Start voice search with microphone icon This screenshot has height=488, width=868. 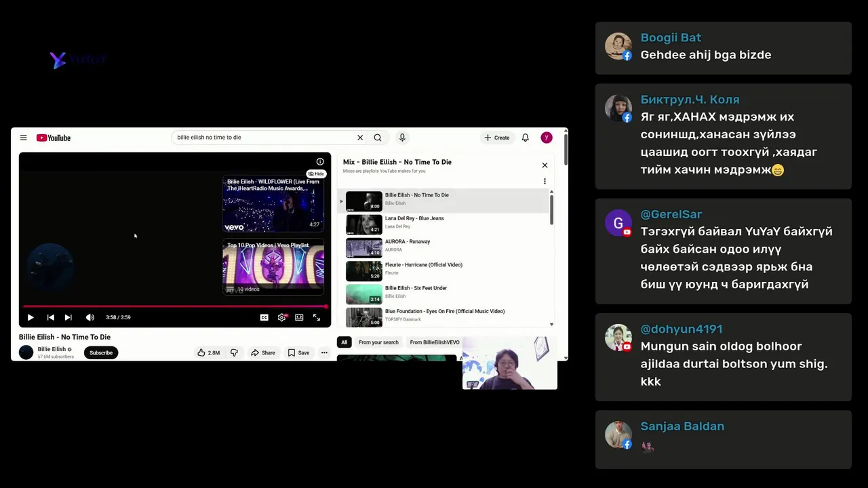(x=402, y=138)
